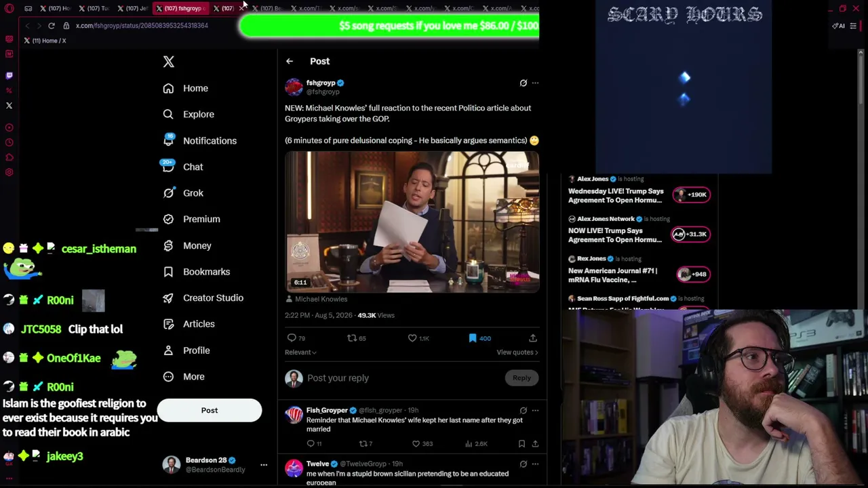Open the Michael Knowles tagged person link
The image size is (868, 488).
click(321, 299)
